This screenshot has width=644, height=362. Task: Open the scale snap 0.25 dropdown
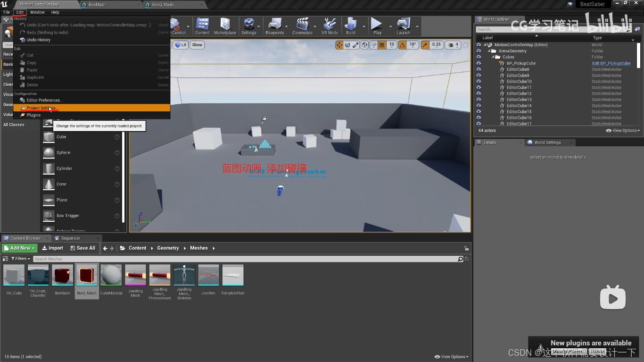pos(437,45)
